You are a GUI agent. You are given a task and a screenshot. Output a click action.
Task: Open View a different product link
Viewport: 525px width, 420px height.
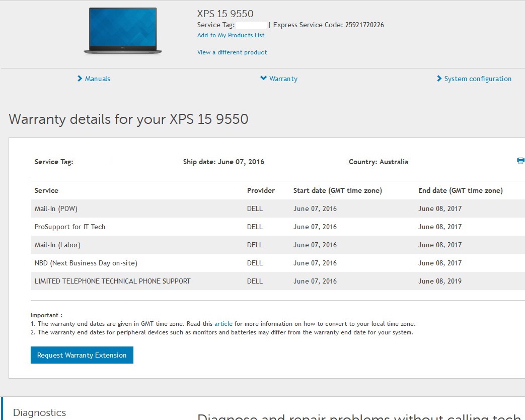232,52
